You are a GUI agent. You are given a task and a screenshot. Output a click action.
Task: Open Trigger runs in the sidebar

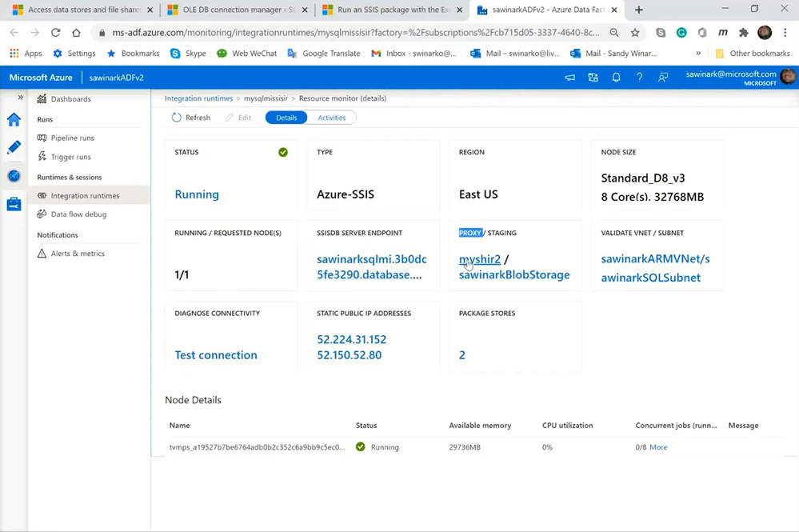coord(64,157)
